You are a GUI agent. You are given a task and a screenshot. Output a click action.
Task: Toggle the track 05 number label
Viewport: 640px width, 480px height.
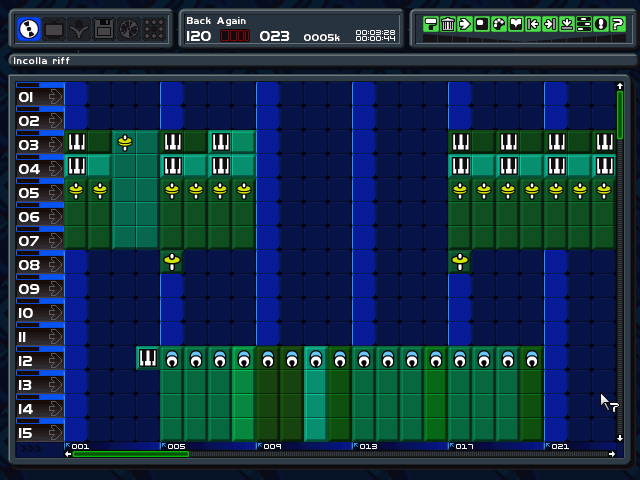pyautogui.click(x=28, y=193)
